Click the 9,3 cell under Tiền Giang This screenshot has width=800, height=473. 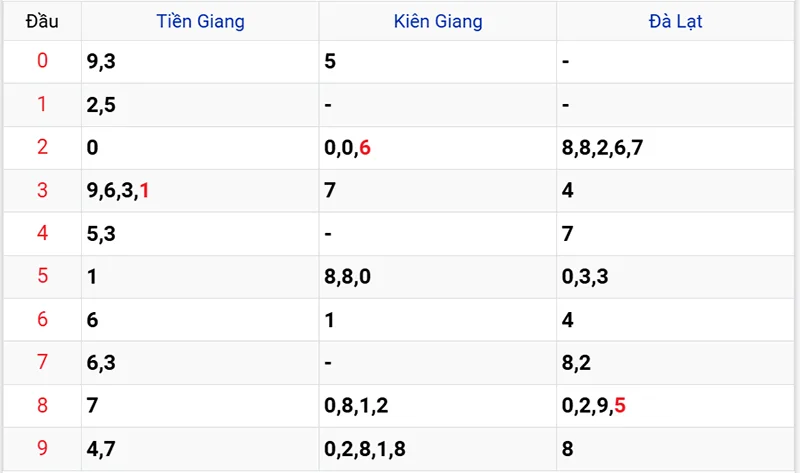(200, 62)
